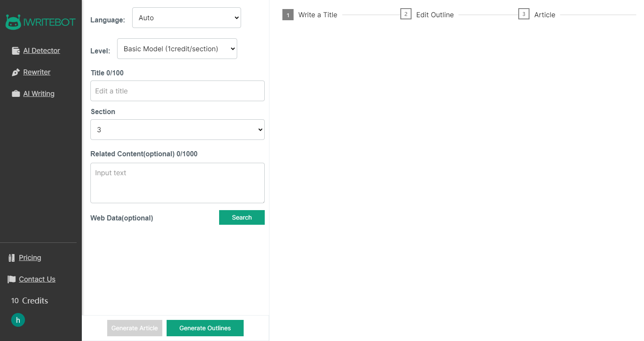Screen dimensions: 644x341
Task: Expand the Level model dropdown
Action: [x=177, y=49]
